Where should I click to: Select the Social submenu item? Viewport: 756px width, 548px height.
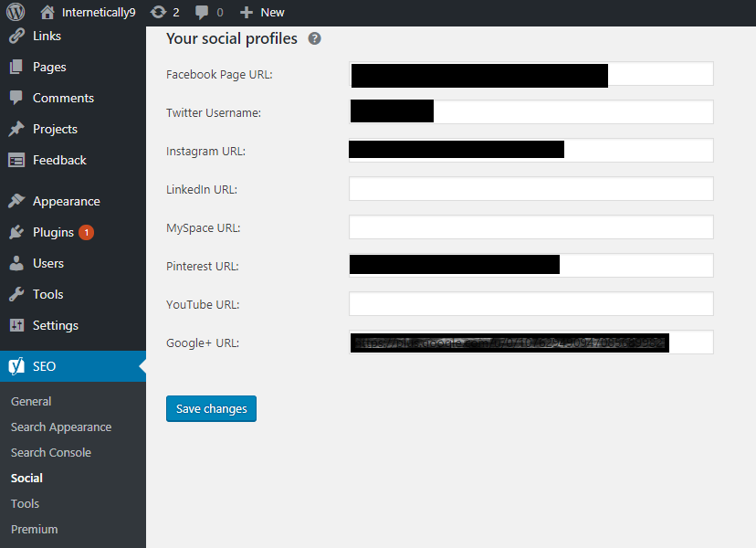[26, 478]
